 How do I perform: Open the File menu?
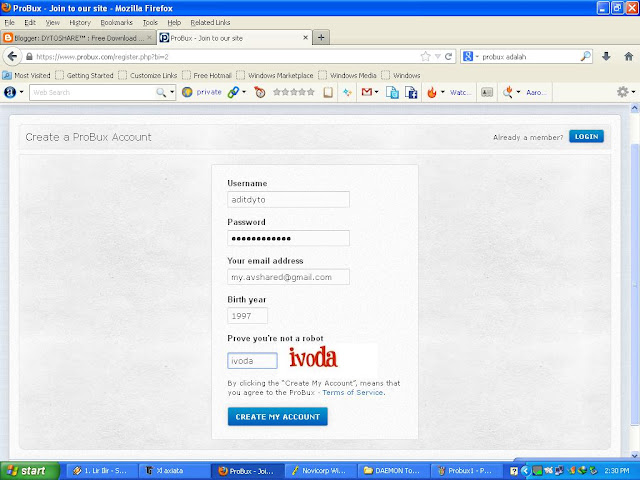point(9,22)
